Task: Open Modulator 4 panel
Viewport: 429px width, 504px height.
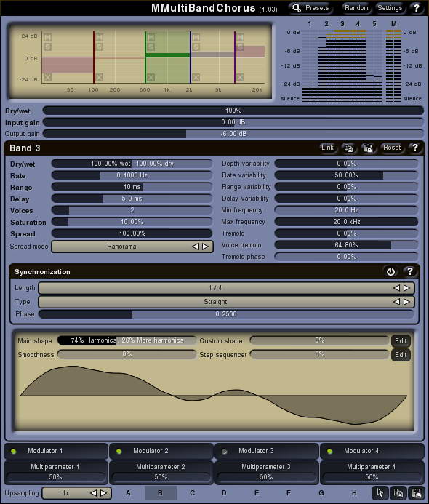Action: click(372, 451)
